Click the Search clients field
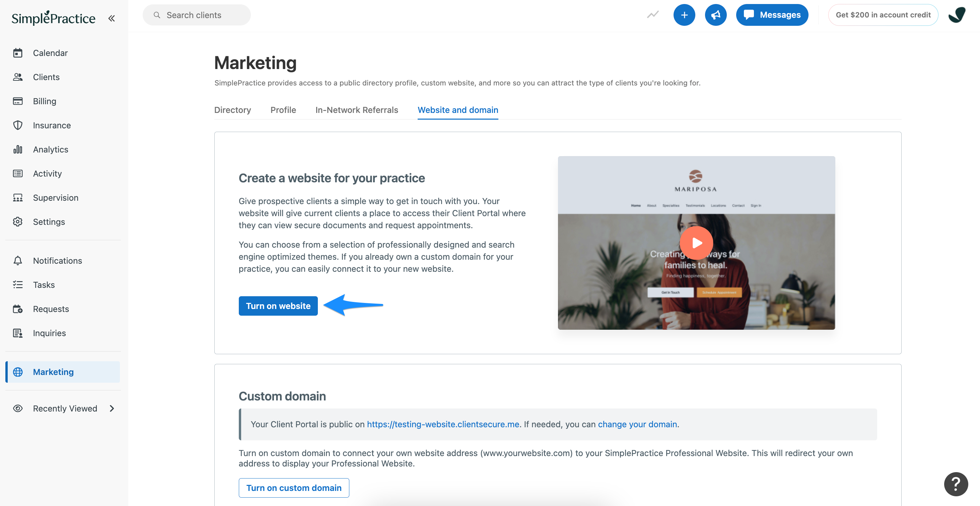 [197, 15]
